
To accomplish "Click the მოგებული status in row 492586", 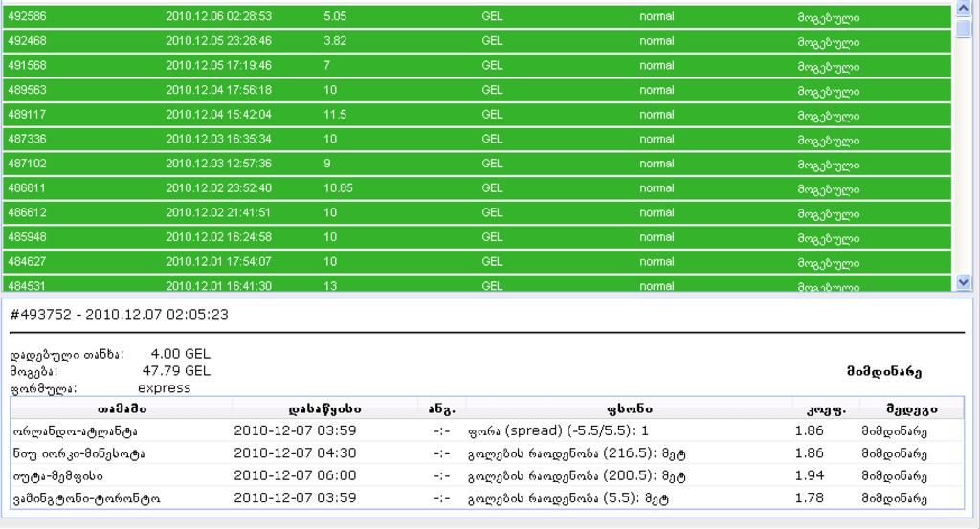I will (828, 17).
